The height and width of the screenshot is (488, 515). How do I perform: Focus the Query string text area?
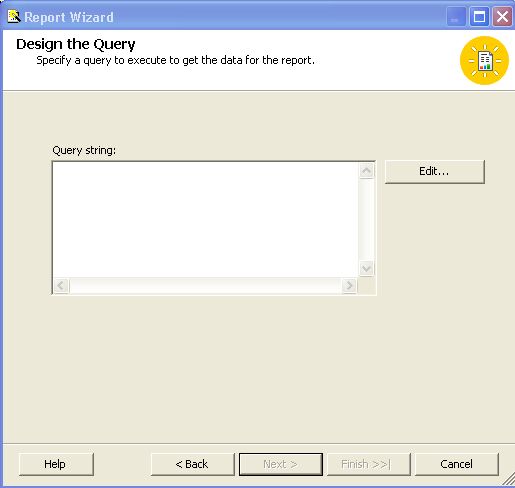206,220
